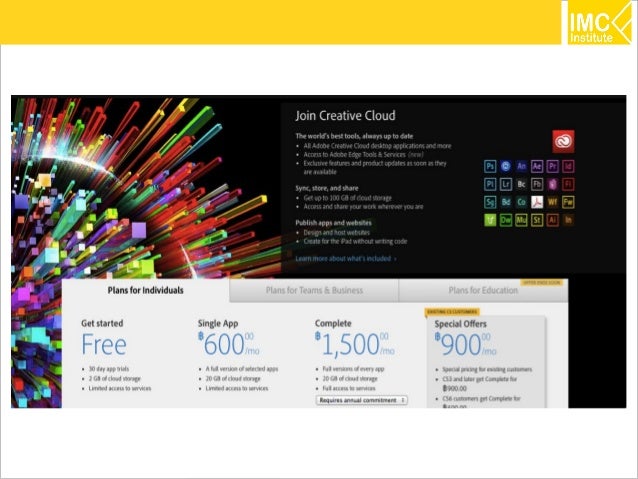The width and height of the screenshot is (638, 479).
Task: Click the Flash Builder Fb icon
Action: click(x=537, y=184)
